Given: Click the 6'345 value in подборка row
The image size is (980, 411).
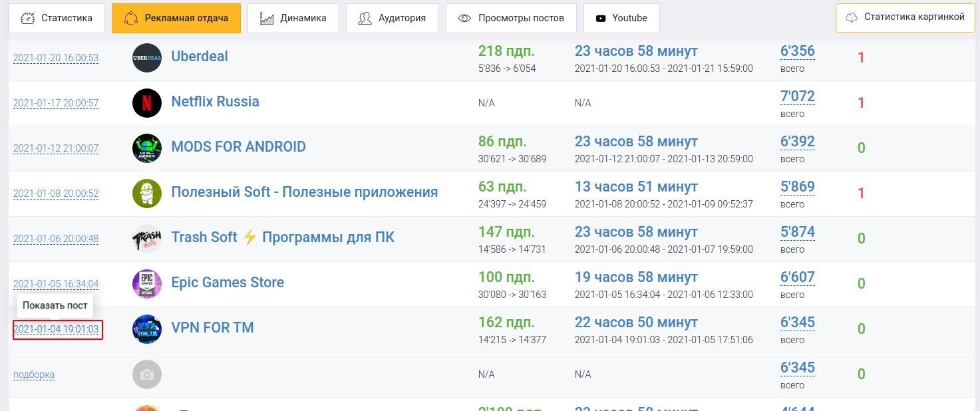Looking at the screenshot, I should point(798,368).
